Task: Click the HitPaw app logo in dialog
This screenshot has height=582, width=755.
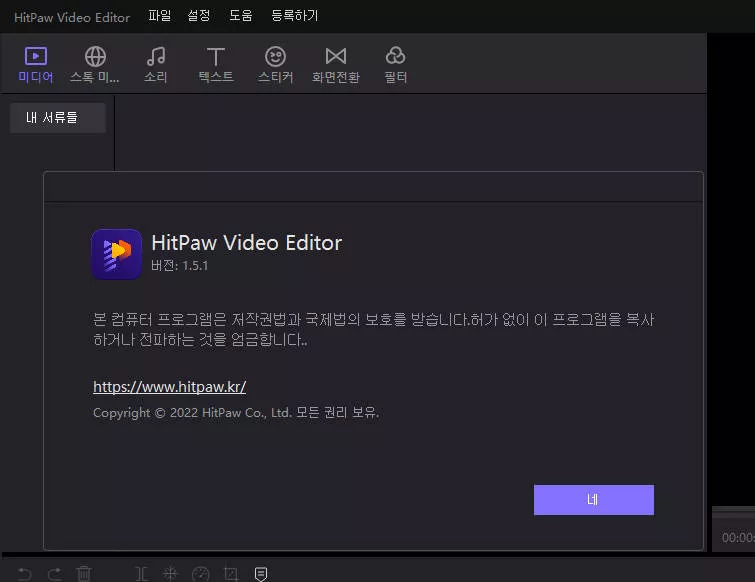Action: [117, 254]
